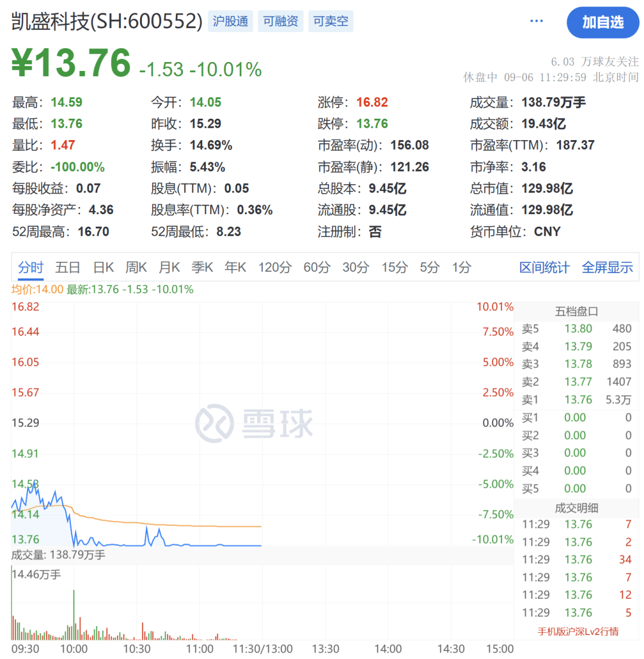Open 区间统计 range statistics

click(x=544, y=267)
